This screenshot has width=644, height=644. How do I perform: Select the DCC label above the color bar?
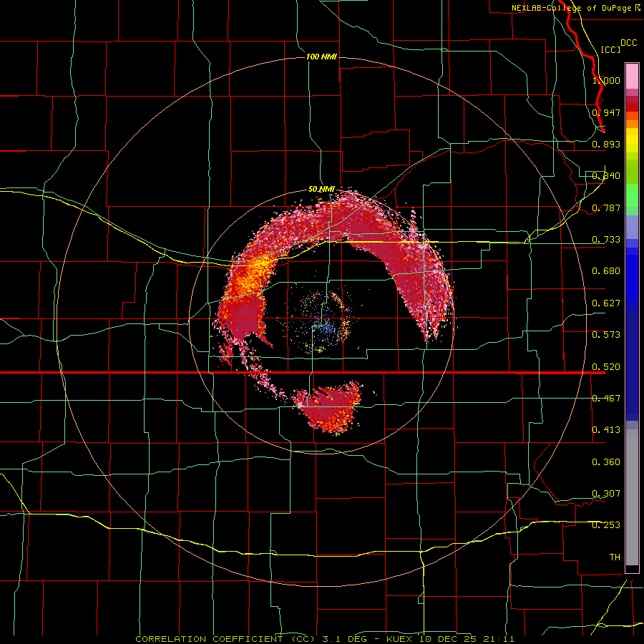628,43
